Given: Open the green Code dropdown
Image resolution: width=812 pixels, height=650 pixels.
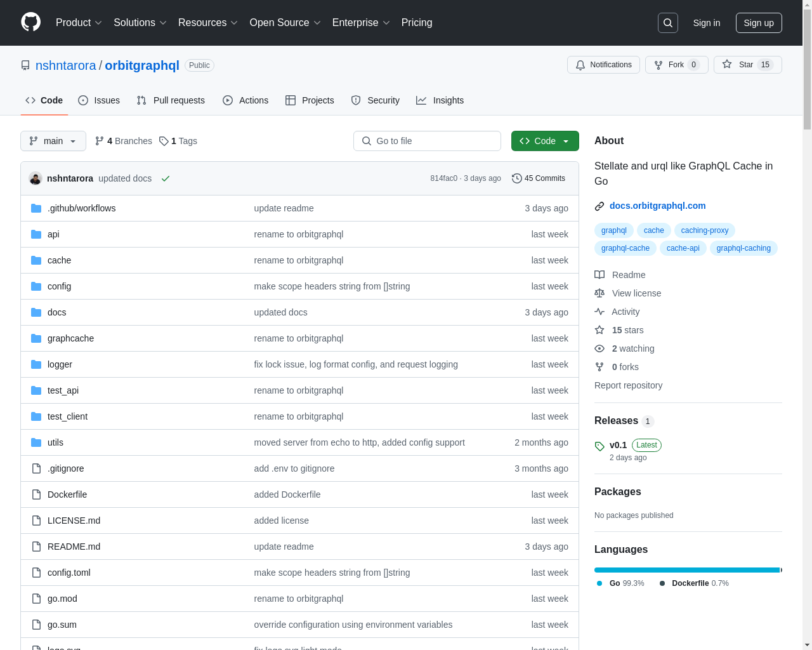Looking at the screenshot, I should tap(545, 141).
